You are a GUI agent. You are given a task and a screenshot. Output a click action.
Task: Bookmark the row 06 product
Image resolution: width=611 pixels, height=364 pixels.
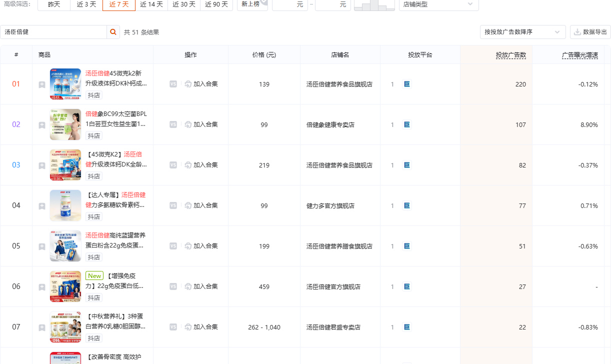(42, 287)
